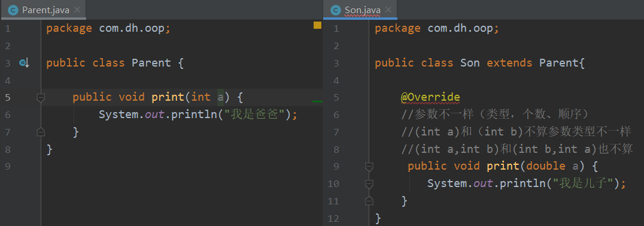This screenshot has width=644, height=226.
Task: Click class name 'Parent' in Parent.java declaration
Action: (x=151, y=63)
